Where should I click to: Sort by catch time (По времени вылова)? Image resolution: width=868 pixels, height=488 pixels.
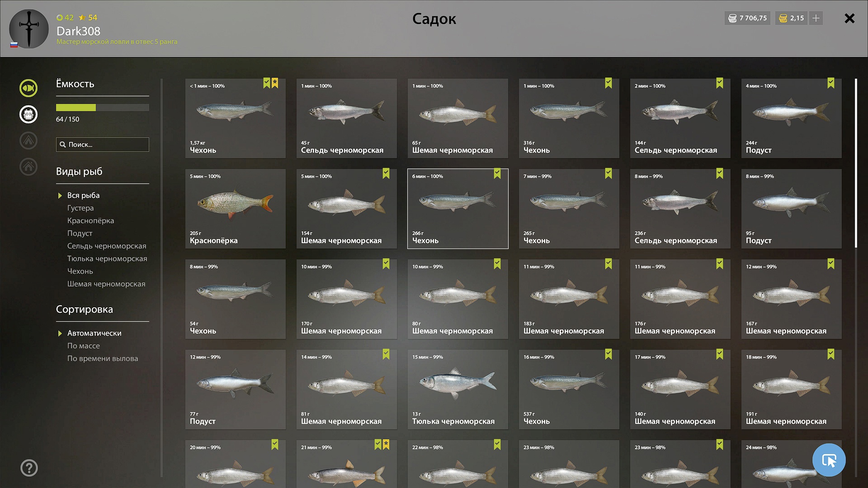tap(103, 358)
